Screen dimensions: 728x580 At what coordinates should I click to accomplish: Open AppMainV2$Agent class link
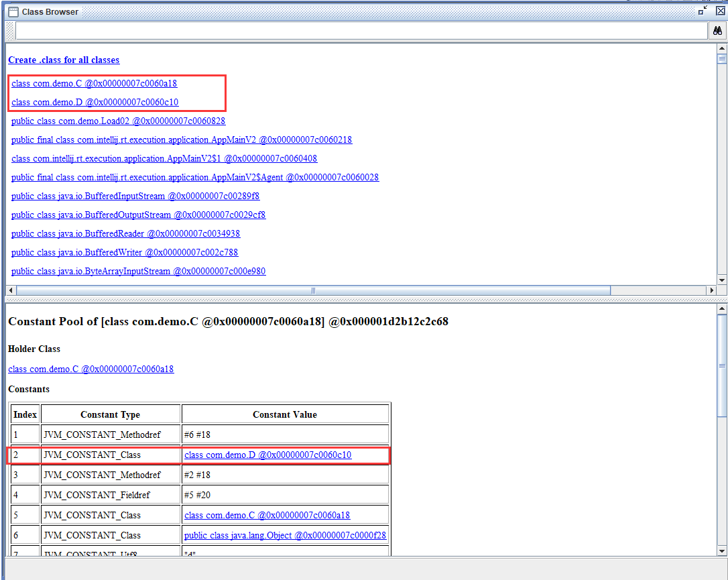(x=194, y=178)
